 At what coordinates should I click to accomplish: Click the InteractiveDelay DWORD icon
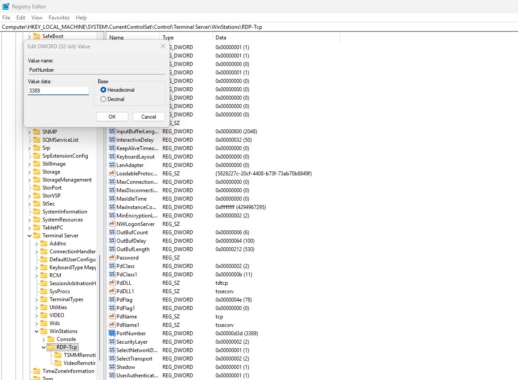tap(112, 140)
